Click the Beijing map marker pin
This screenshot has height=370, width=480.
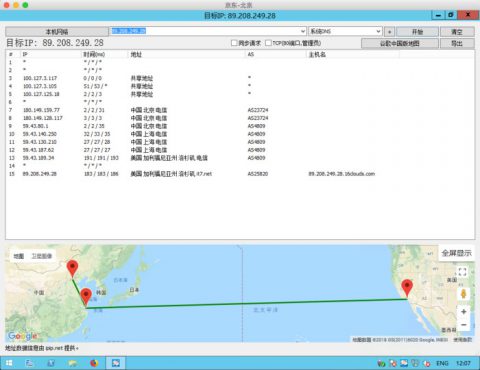click(72, 268)
